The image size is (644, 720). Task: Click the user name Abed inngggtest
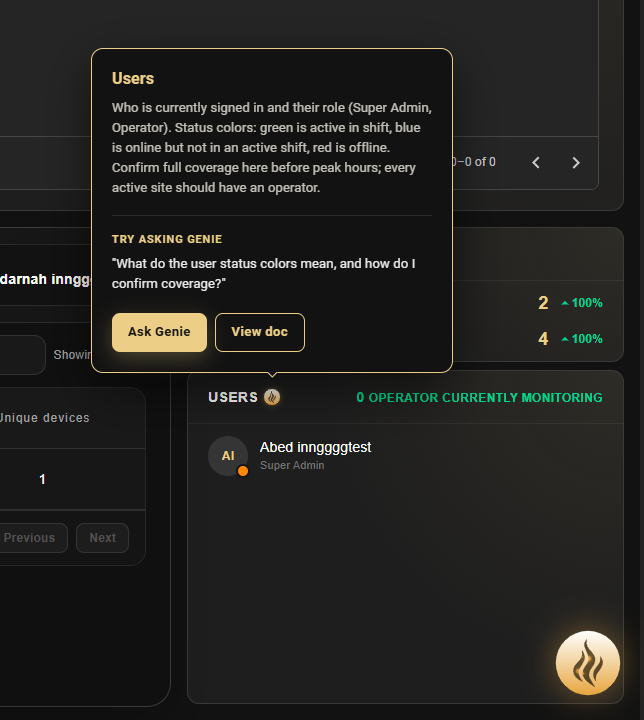316,447
